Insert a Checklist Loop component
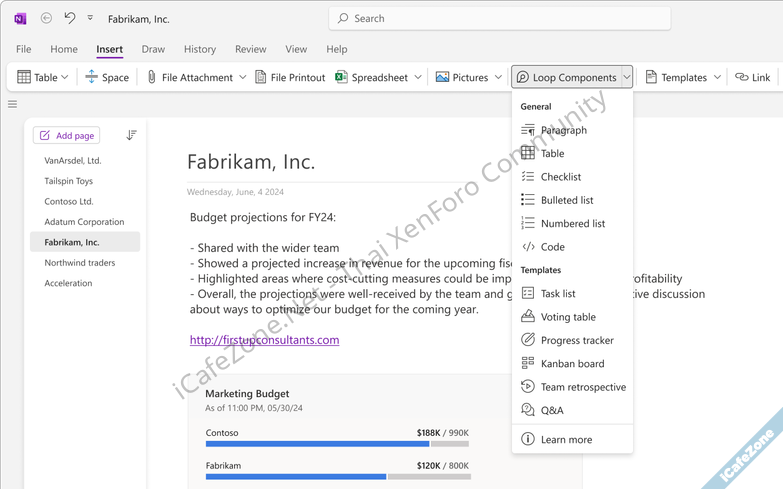This screenshot has width=783, height=489. click(x=560, y=177)
